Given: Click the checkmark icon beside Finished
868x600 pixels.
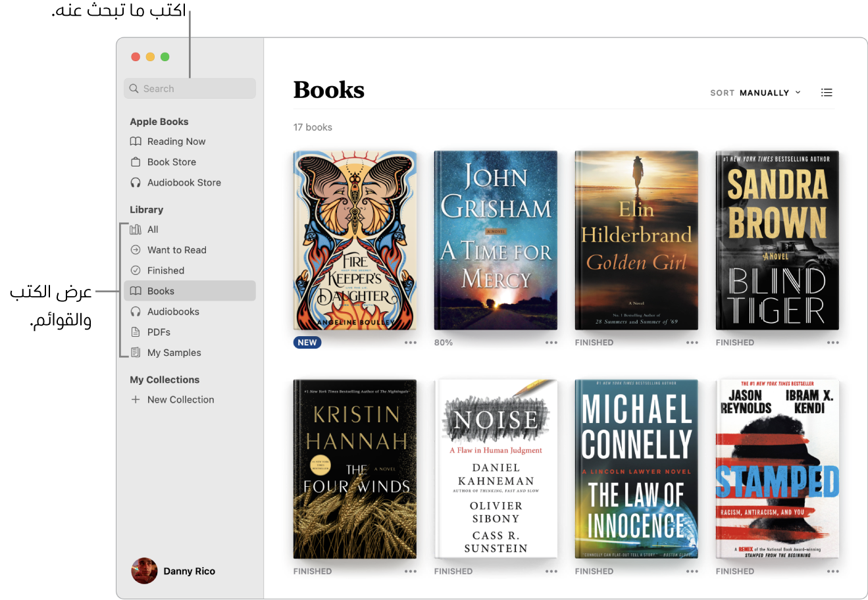Looking at the screenshot, I should (x=136, y=270).
